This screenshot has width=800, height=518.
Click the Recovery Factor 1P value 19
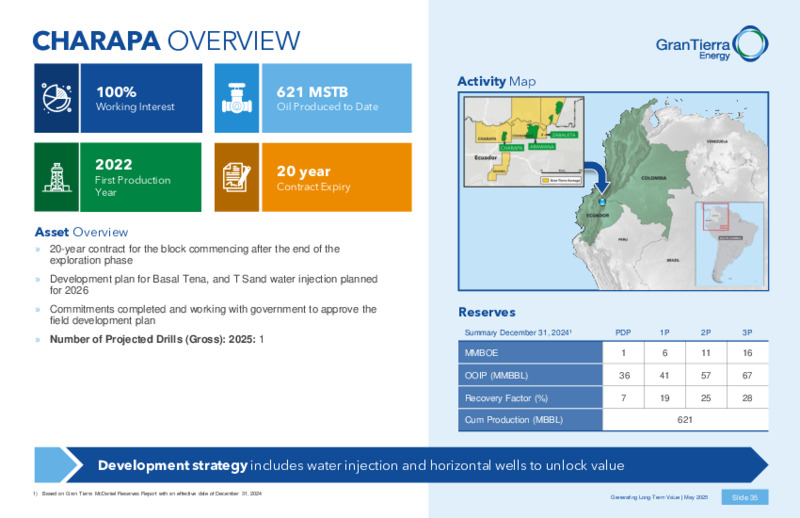(x=664, y=398)
